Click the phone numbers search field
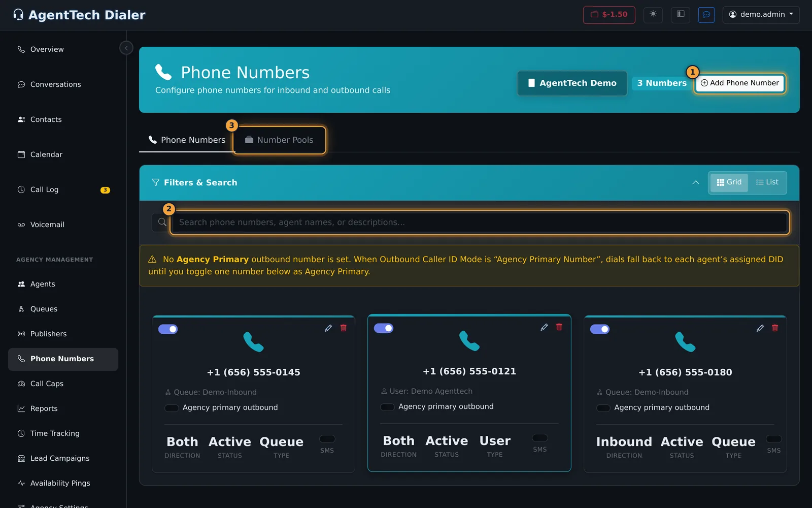 (x=480, y=223)
